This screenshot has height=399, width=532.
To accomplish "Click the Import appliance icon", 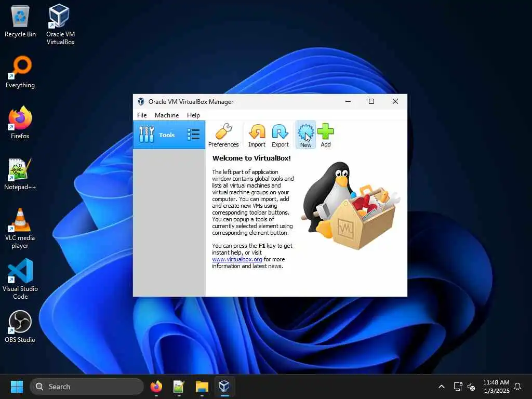I will tap(257, 135).
